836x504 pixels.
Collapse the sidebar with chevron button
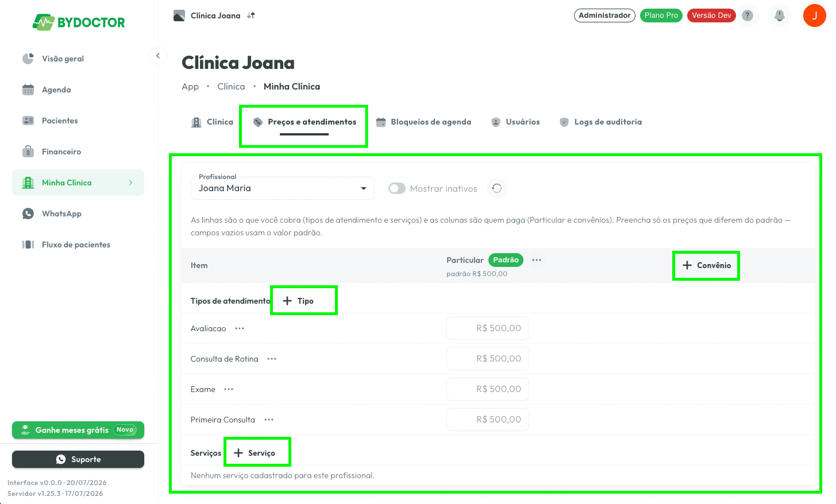(x=158, y=56)
